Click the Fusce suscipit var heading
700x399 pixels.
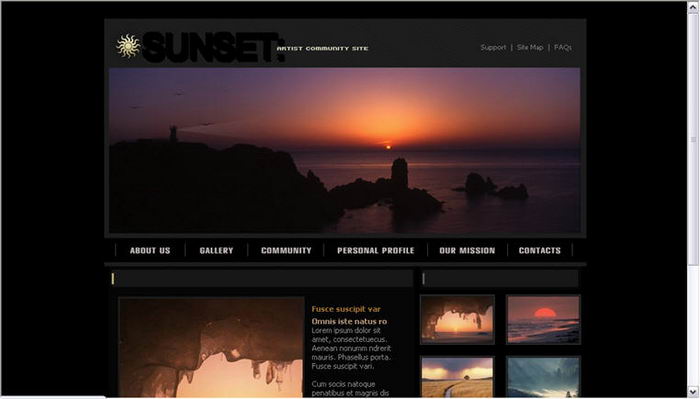[346, 309]
